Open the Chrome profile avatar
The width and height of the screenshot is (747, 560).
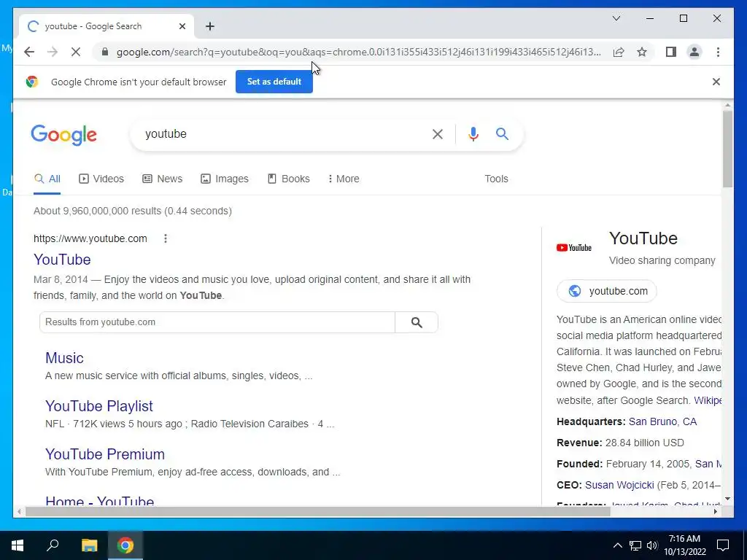coord(694,52)
